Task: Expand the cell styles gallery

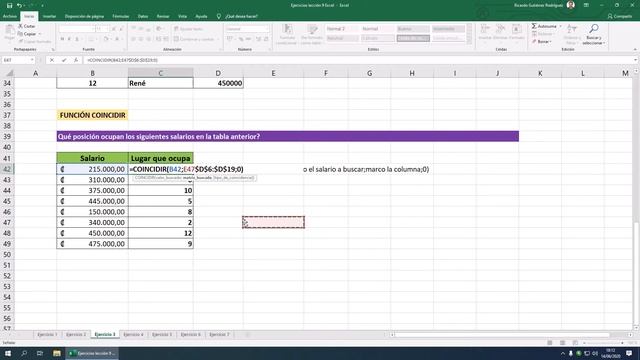Action: coord(469,40)
